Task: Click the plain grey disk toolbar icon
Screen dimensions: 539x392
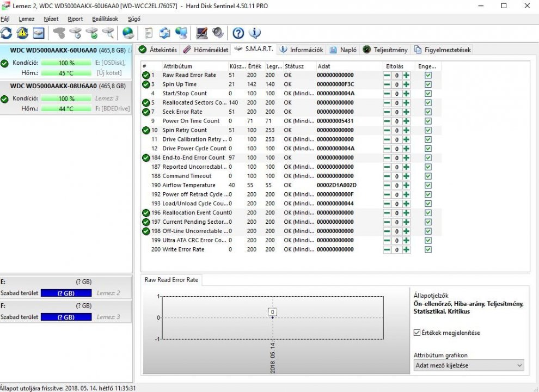Action: coord(59,33)
